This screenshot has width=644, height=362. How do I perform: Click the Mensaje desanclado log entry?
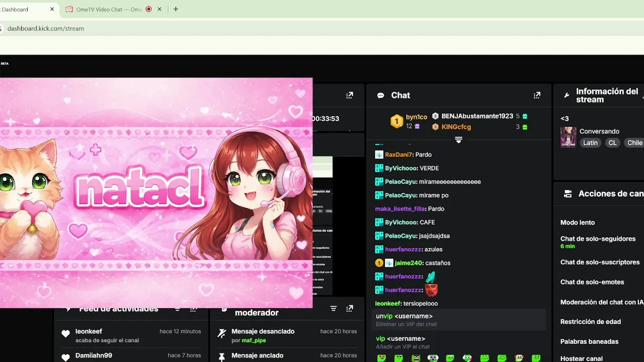[x=287, y=335]
